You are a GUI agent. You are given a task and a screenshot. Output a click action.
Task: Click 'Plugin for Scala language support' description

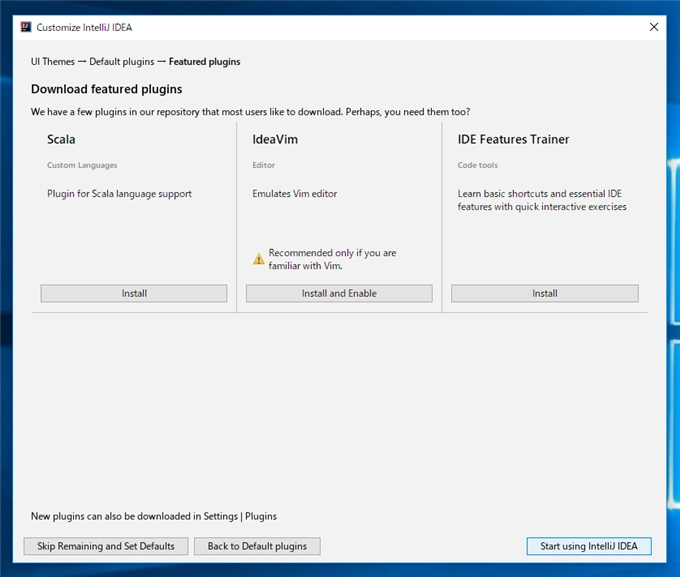coord(119,194)
